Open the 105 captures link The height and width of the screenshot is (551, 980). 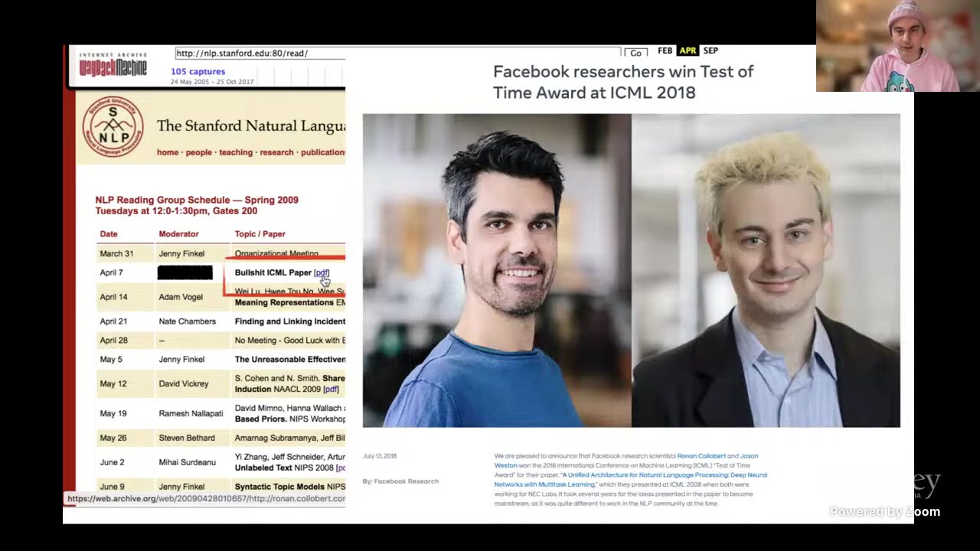coord(198,71)
